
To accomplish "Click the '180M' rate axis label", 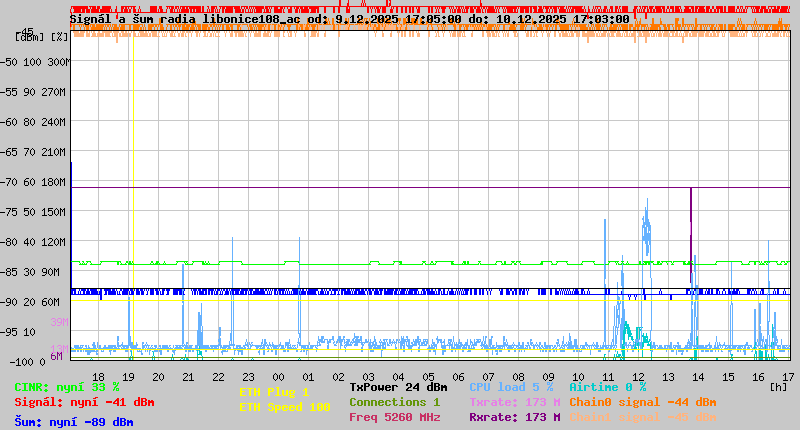I will 56,182.
